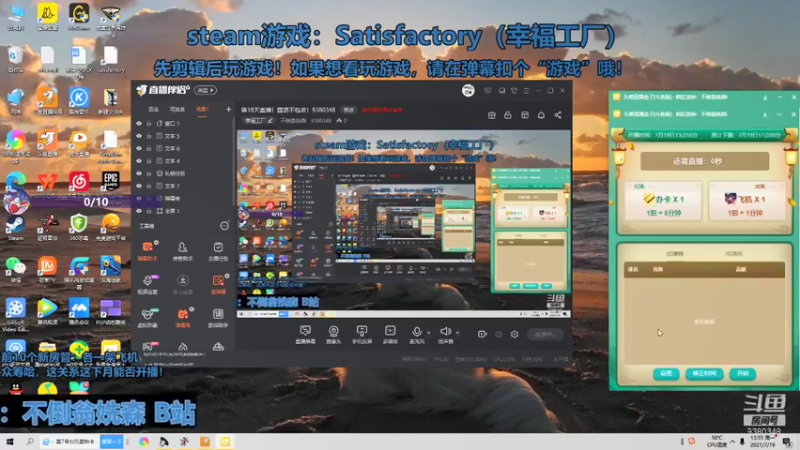Expand the system tray hidden icons chevron
The width and height of the screenshot is (800, 450).
coord(733,441)
